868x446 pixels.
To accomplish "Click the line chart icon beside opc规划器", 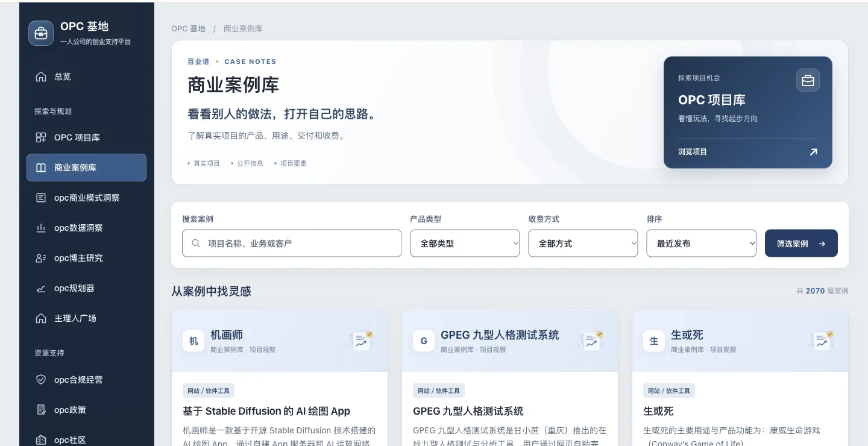I will point(41,288).
